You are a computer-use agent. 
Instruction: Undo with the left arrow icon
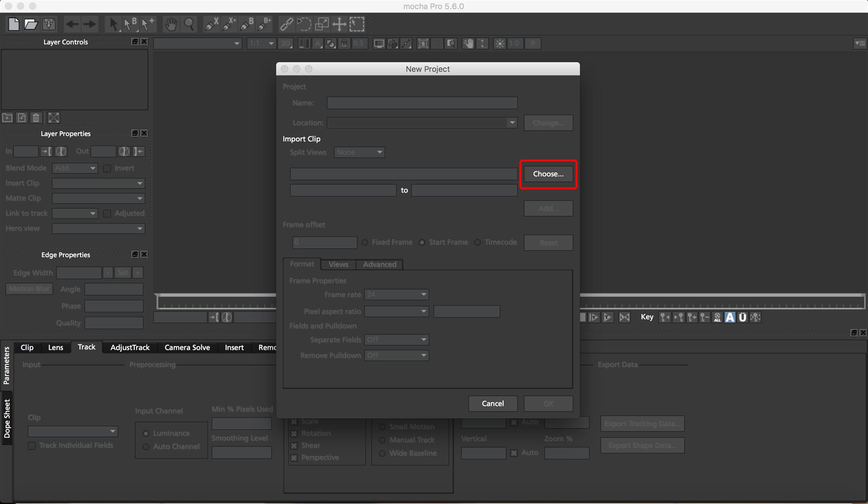tap(72, 24)
